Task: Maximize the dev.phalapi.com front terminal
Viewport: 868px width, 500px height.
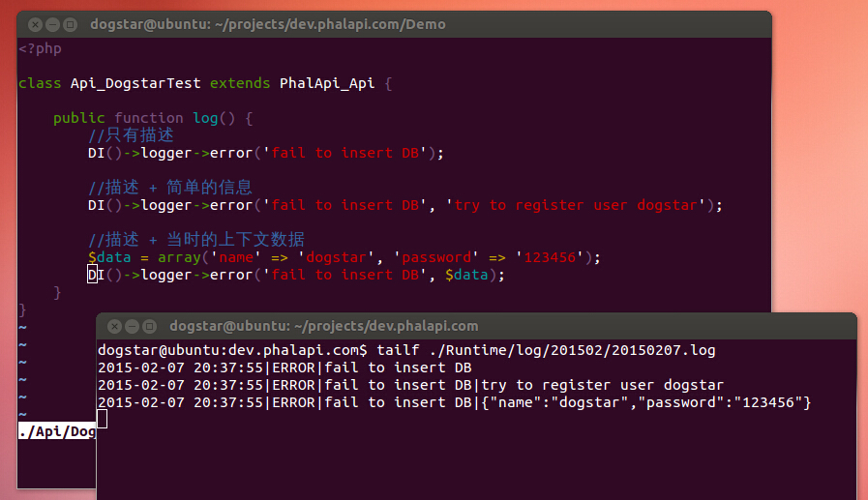Action: click(x=149, y=326)
